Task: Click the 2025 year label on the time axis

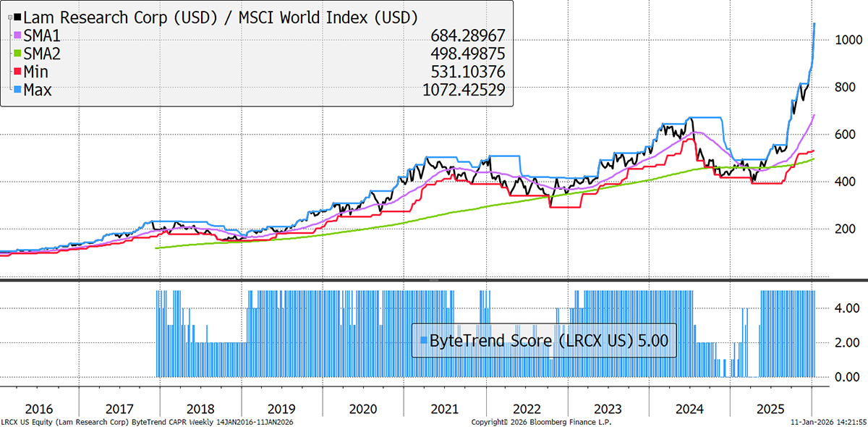Action: coord(772,409)
